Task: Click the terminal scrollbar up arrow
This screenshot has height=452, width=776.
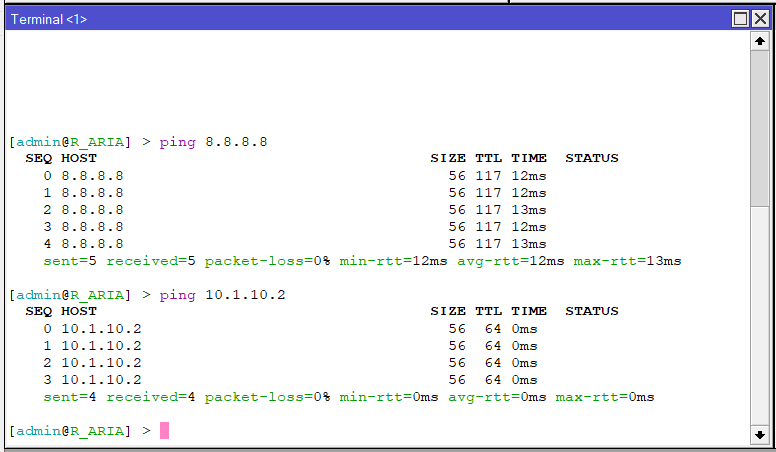Action: [760, 42]
